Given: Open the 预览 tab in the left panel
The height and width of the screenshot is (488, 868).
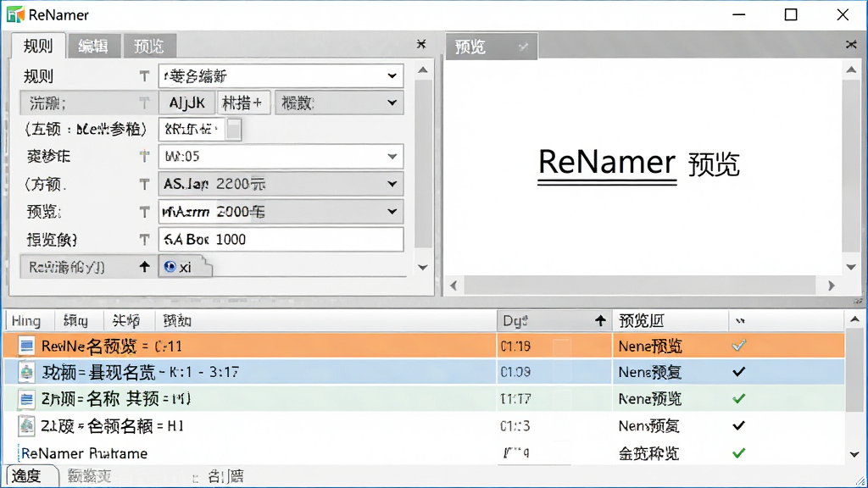Looking at the screenshot, I should (148, 46).
